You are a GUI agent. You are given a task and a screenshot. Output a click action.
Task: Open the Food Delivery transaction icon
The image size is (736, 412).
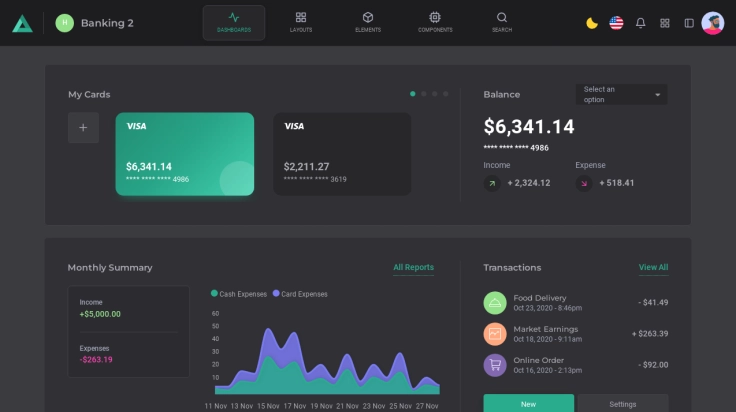[x=495, y=302]
